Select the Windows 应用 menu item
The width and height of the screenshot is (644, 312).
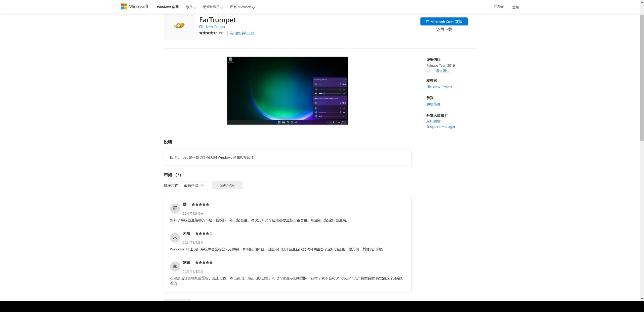[x=168, y=7]
